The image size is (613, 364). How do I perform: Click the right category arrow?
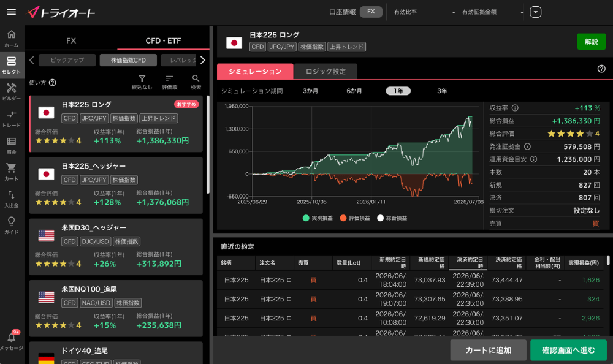pyautogui.click(x=202, y=60)
